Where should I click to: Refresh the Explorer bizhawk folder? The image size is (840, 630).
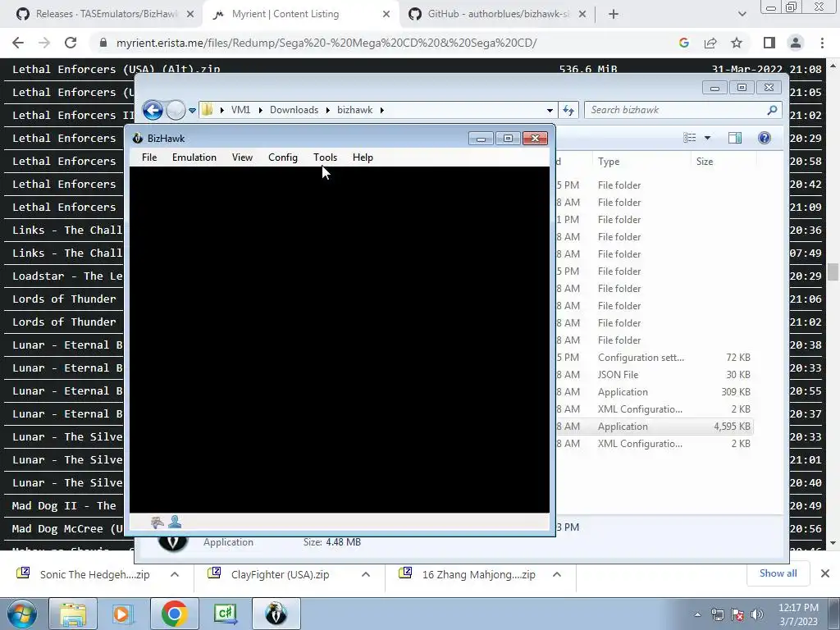[x=568, y=111]
